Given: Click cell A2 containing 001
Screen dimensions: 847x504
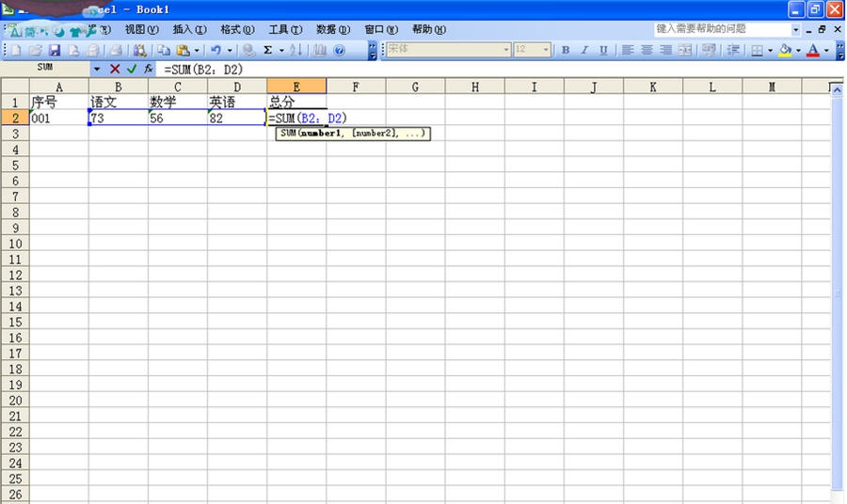Looking at the screenshot, I should [59, 118].
